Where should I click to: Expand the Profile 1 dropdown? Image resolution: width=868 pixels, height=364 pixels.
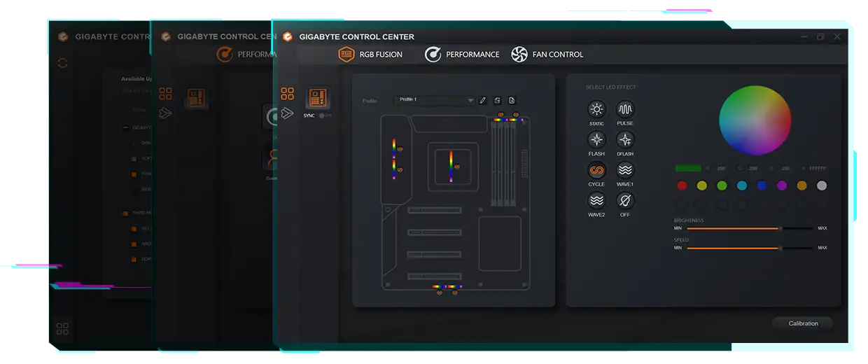pos(435,100)
